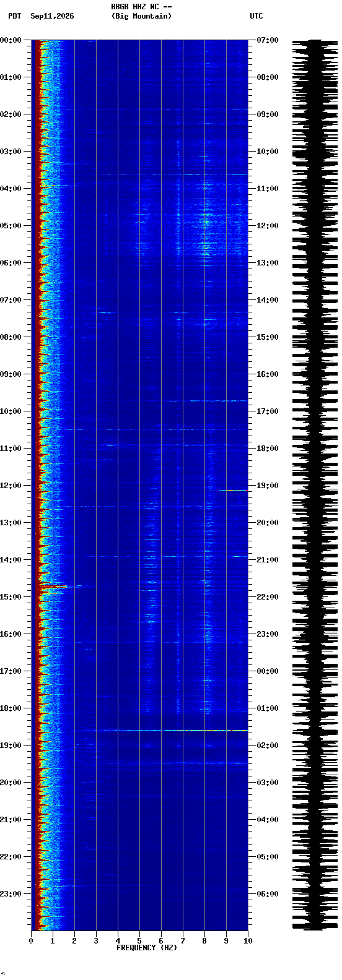This screenshot has width=342, height=980.
Task: Click frequency axis tick label '8'
Action: [204, 941]
